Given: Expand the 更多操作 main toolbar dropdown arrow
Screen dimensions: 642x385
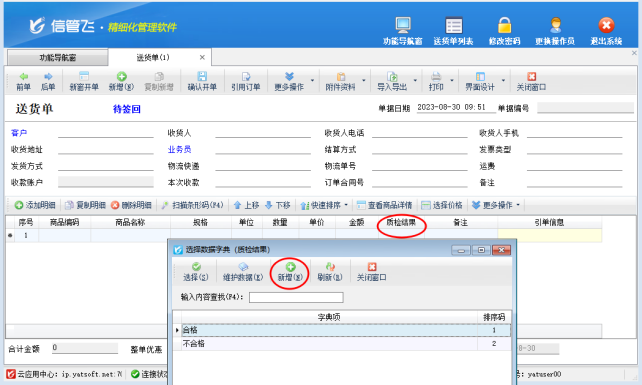Looking at the screenshot, I should point(312,81).
